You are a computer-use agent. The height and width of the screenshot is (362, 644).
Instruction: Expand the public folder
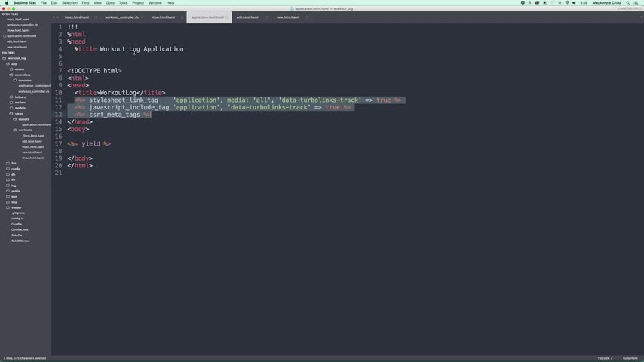click(x=16, y=191)
